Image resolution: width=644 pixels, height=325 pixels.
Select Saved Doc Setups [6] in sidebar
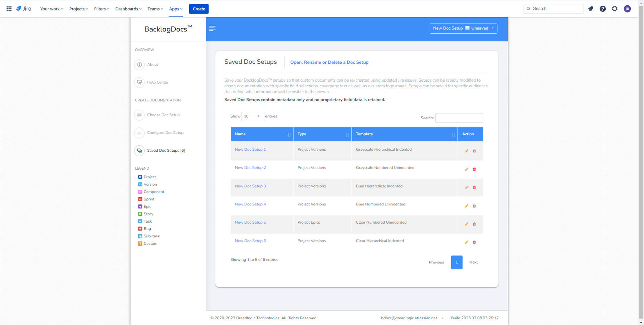(166, 150)
